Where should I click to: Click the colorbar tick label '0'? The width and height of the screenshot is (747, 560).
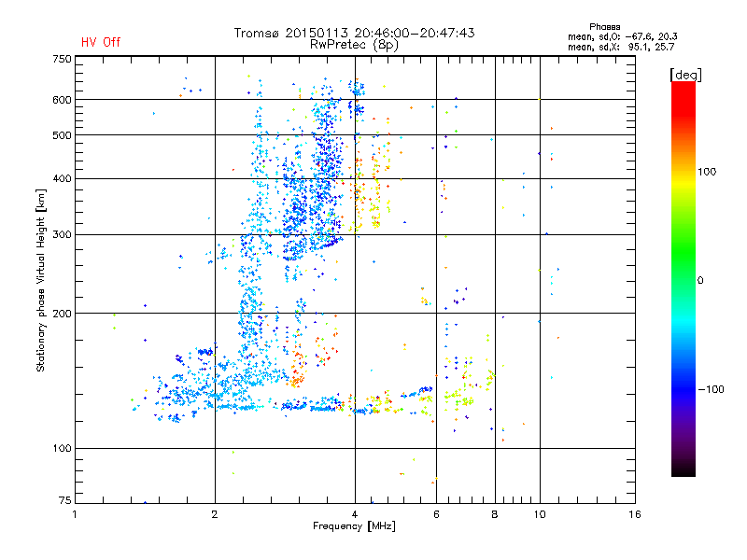click(x=700, y=281)
